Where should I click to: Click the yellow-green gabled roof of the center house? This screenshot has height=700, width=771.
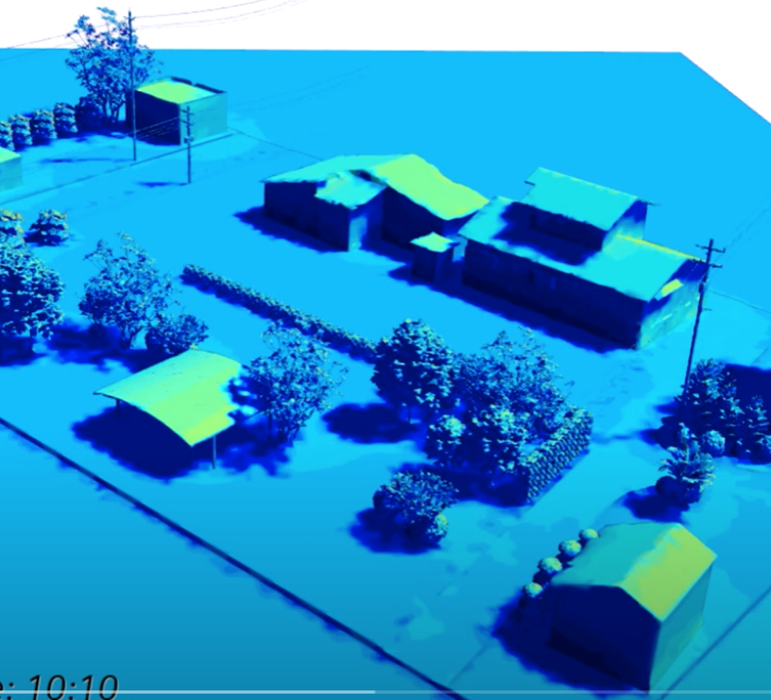coord(428,185)
